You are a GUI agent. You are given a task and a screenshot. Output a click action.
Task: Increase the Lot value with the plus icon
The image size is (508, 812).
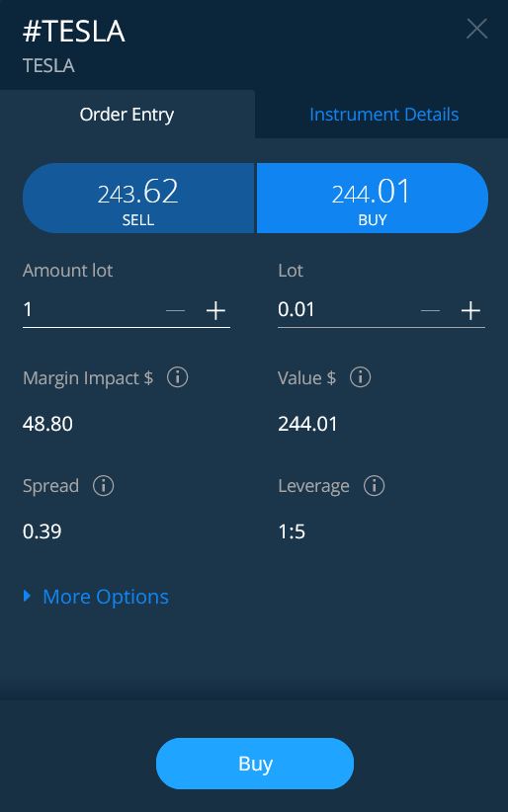pyautogui.click(x=470, y=311)
